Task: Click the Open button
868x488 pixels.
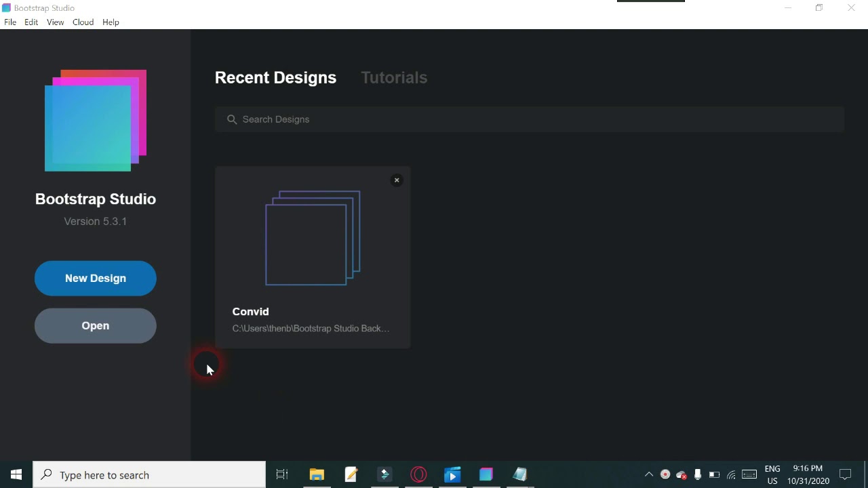Action: point(96,326)
